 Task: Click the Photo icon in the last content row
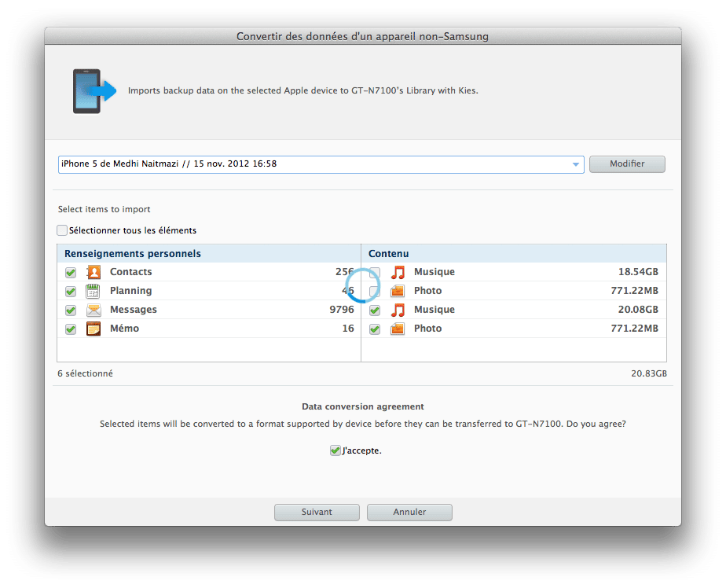coord(398,329)
